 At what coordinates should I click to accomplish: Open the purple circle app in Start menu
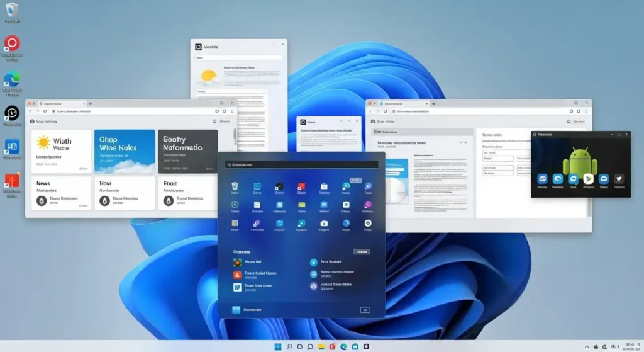[367, 205]
